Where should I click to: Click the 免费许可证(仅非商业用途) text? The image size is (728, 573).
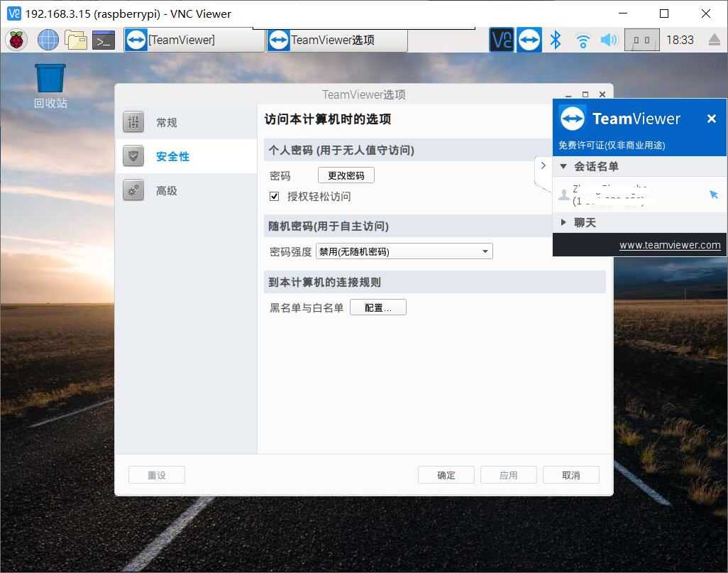(x=612, y=145)
